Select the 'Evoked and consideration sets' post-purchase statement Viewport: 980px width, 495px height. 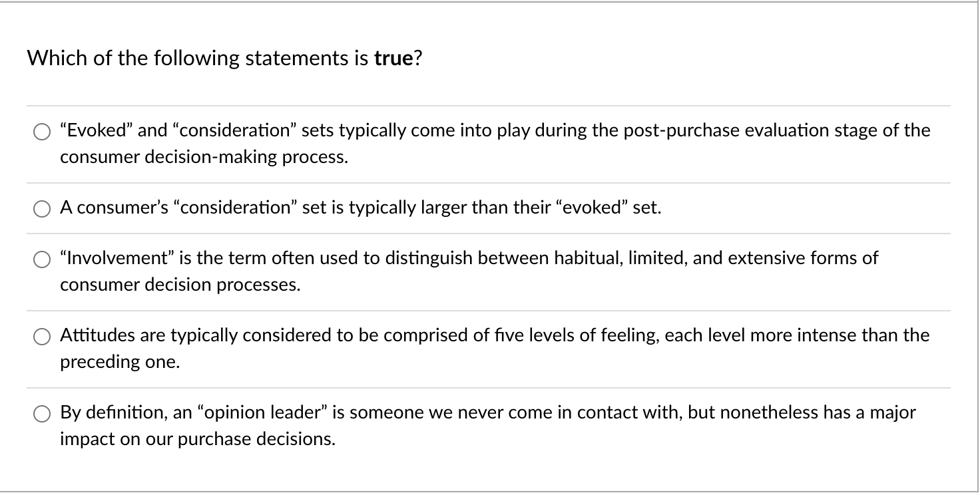point(41,131)
